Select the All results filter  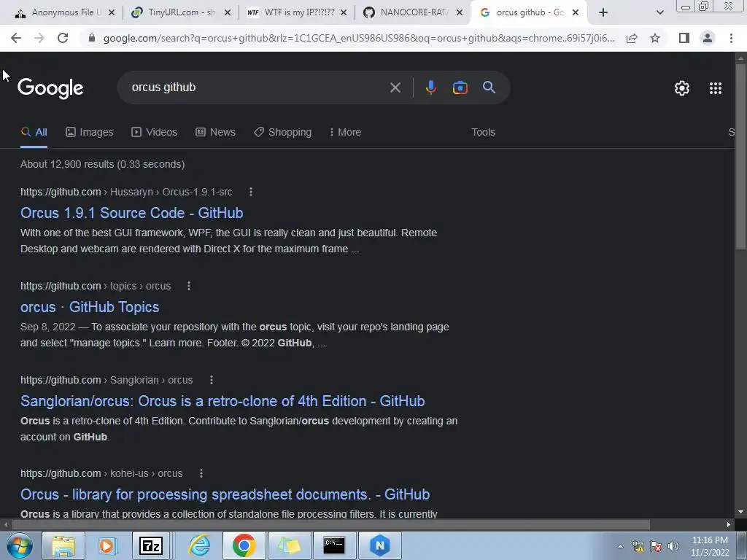pos(34,133)
